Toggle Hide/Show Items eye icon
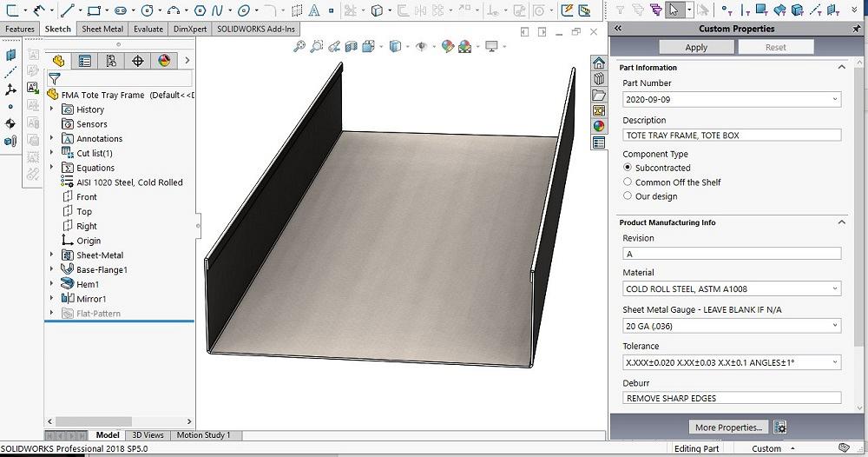The width and height of the screenshot is (868, 457). pos(421,47)
